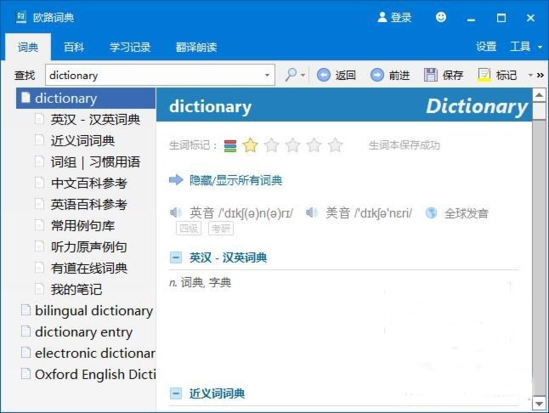The image size is (549, 413).
Task: Play 美音 American pronunciation speaker
Action: pyautogui.click(x=312, y=212)
